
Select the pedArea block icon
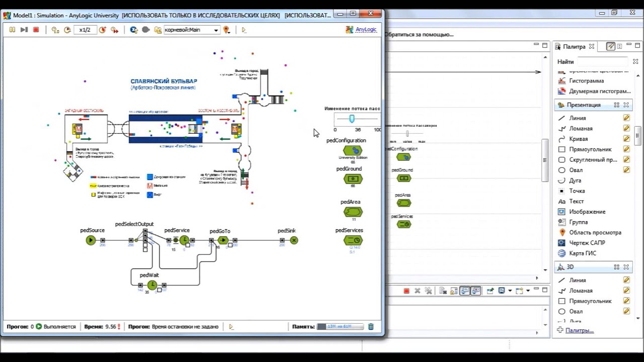tap(353, 212)
